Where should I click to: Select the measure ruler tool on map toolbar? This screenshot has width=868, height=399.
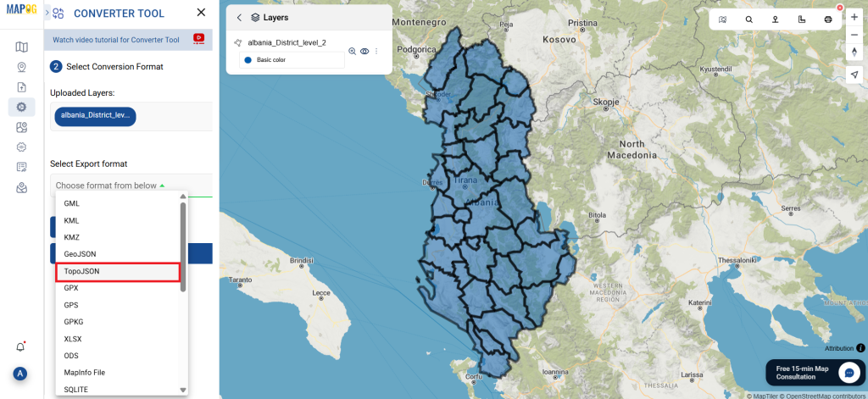(802, 19)
